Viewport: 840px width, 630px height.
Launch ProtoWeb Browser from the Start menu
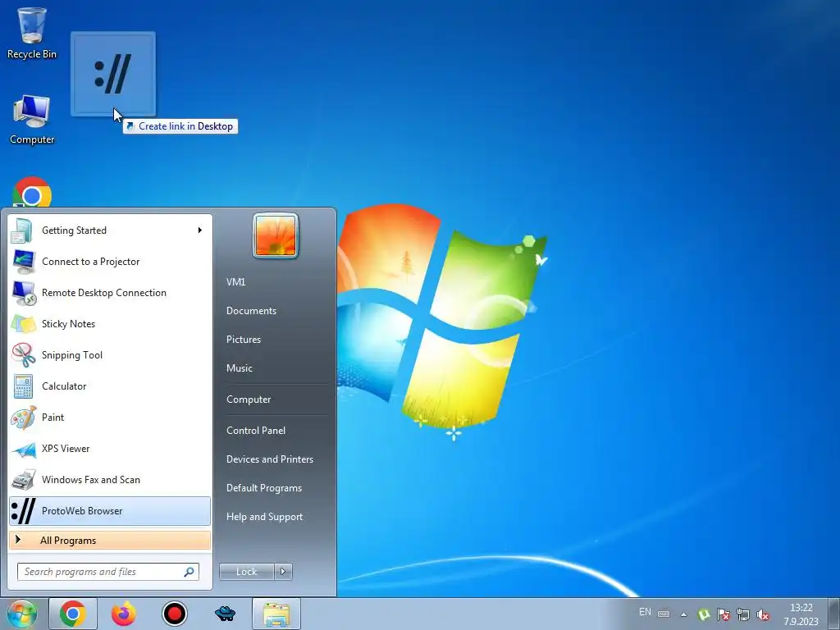pyautogui.click(x=110, y=510)
